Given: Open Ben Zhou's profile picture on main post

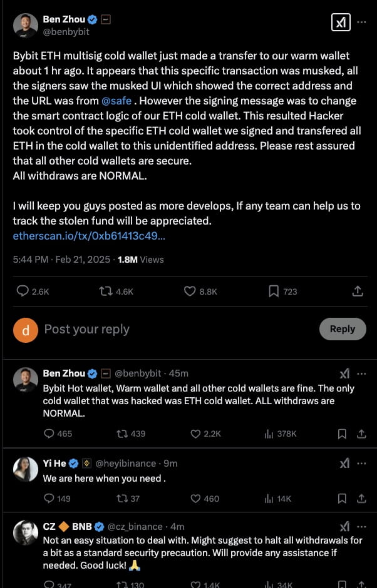Looking at the screenshot, I should [x=25, y=25].
